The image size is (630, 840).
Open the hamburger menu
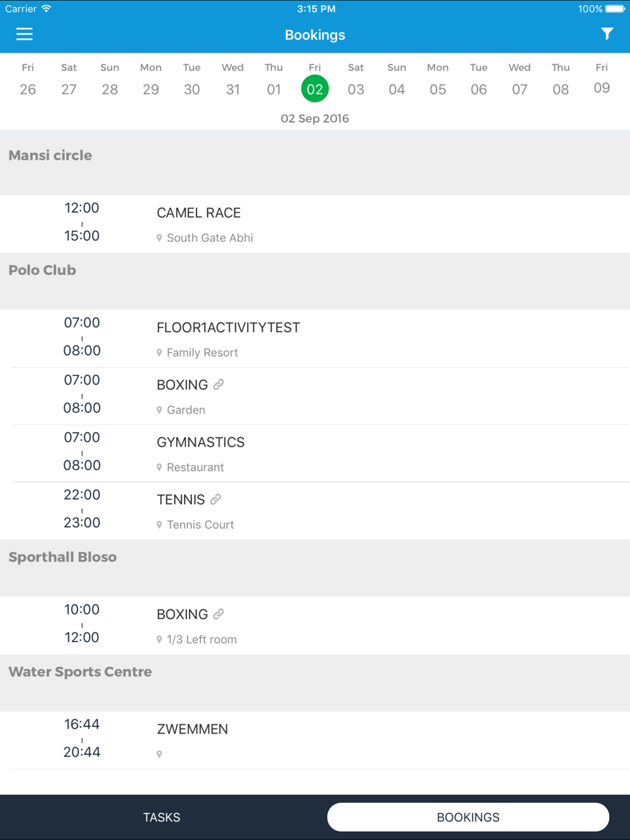click(24, 35)
